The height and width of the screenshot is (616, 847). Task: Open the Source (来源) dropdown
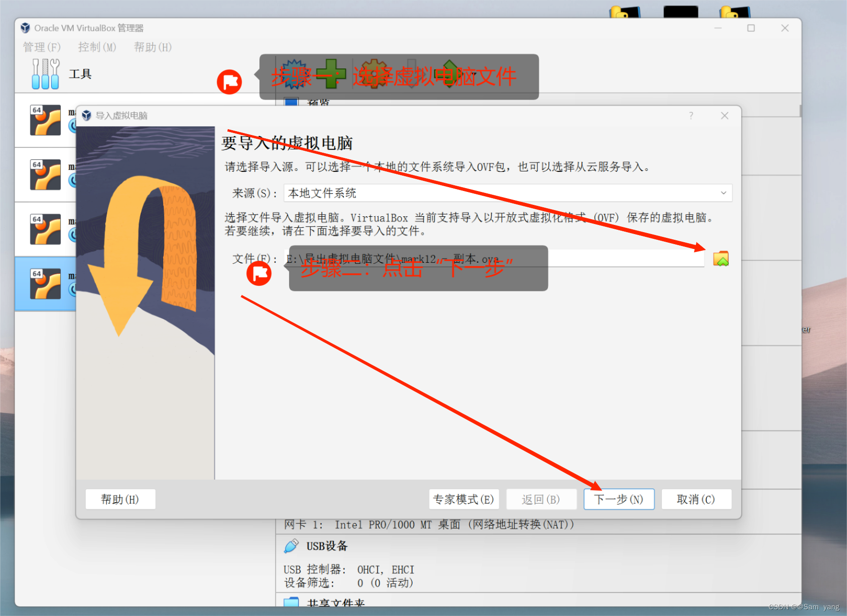pyautogui.click(x=508, y=193)
